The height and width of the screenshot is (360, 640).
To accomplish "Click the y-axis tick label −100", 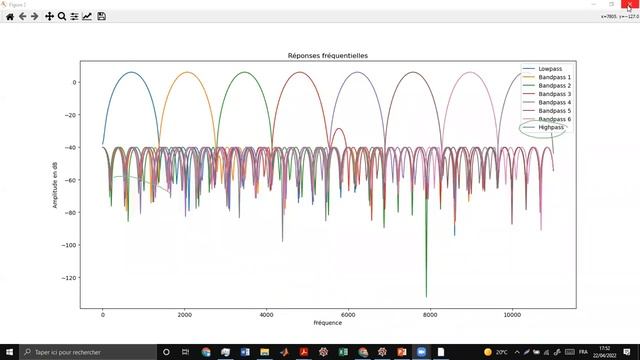I will coord(69,245).
